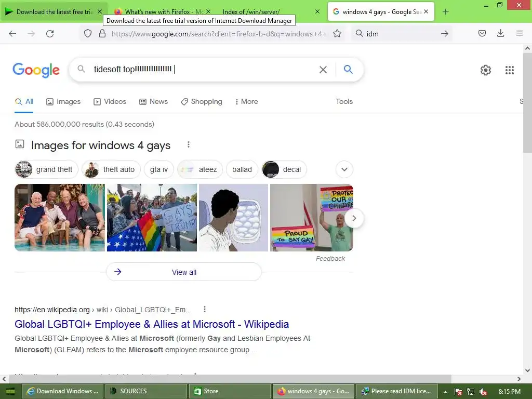Click the 8:15 PM taskbar clock
The image size is (532, 399).
(x=509, y=392)
